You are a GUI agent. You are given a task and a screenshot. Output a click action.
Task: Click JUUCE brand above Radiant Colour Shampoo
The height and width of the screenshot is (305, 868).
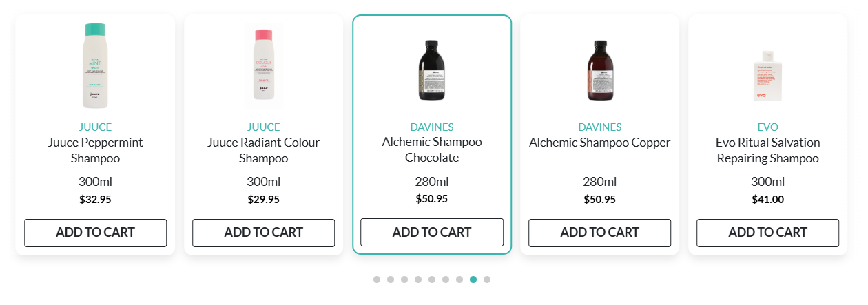[263, 127]
